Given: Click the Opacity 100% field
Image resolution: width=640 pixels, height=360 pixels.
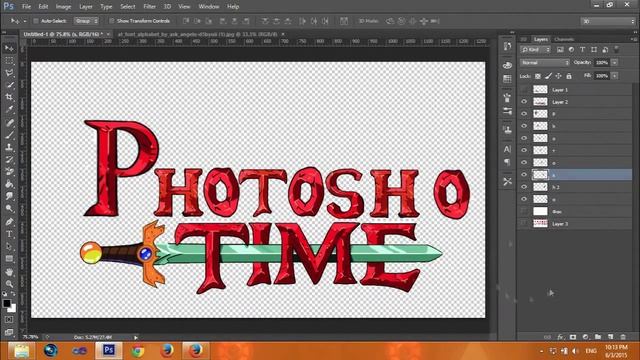Looking at the screenshot, I should tap(602, 63).
